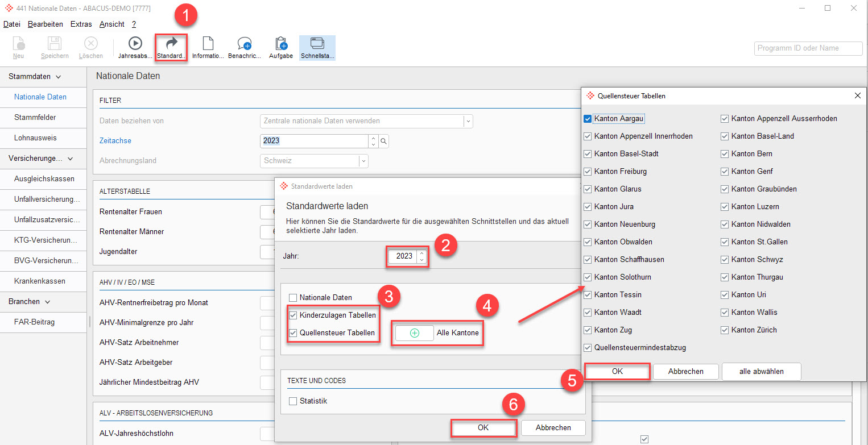The width and height of the screenshot is (868, 445).
Task: Uncheck Kanton Bern
Action: click(725, 153)
